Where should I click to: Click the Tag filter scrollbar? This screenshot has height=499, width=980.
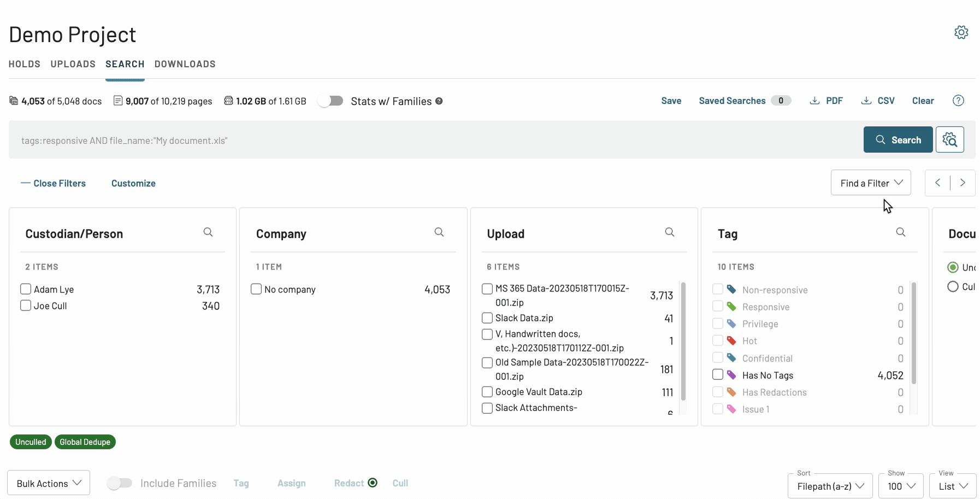point(914,333)
